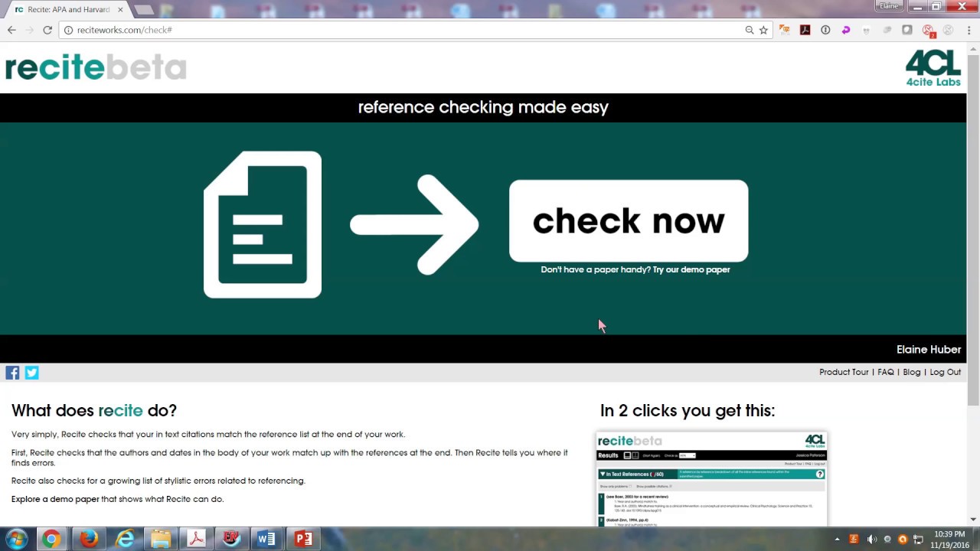Click the Elaine Huber user name
Image resolution: width=980 pixels, height=551 pixels.
(929, 350)
